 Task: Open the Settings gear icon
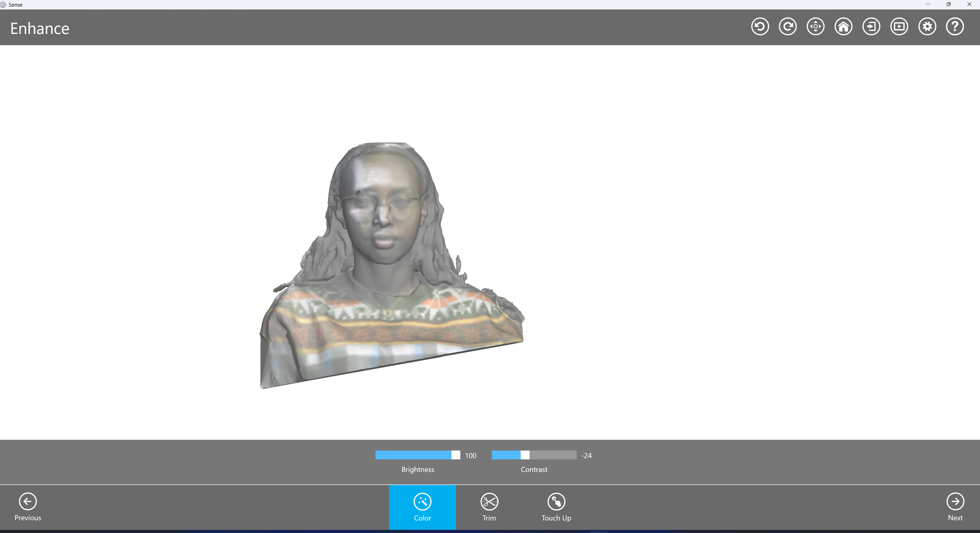[x=927, y=27]
